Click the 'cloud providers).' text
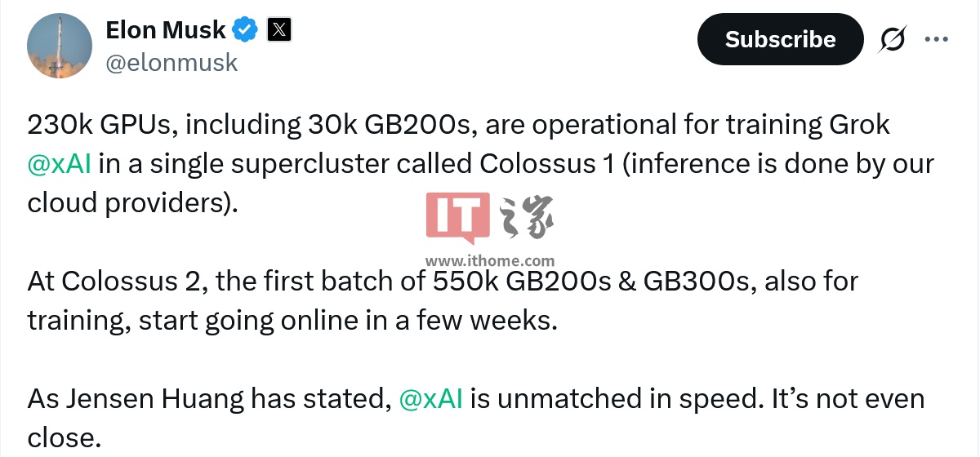 pos(132,202)
